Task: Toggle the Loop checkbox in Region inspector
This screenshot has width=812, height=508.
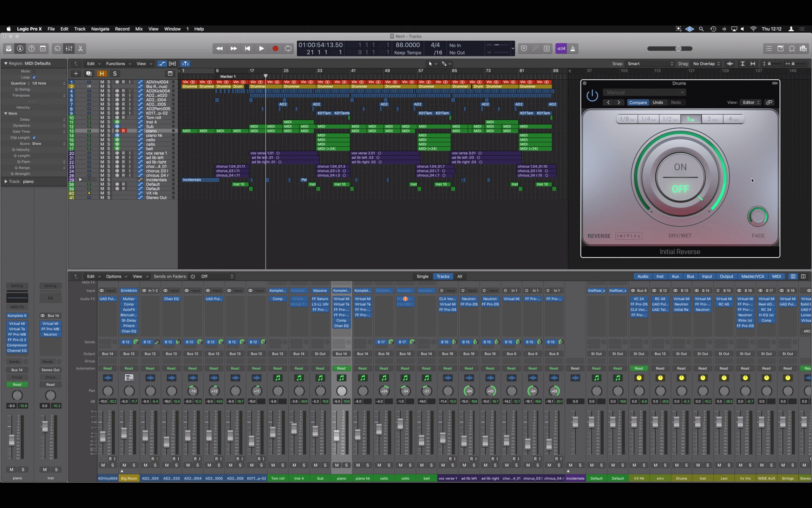Action: click(34, 77)
